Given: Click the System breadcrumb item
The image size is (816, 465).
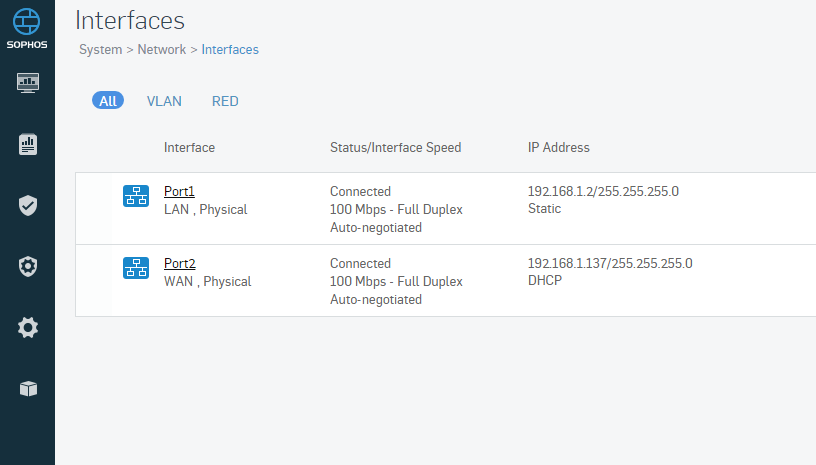Looking at the screenshot, I should point(100,49).
